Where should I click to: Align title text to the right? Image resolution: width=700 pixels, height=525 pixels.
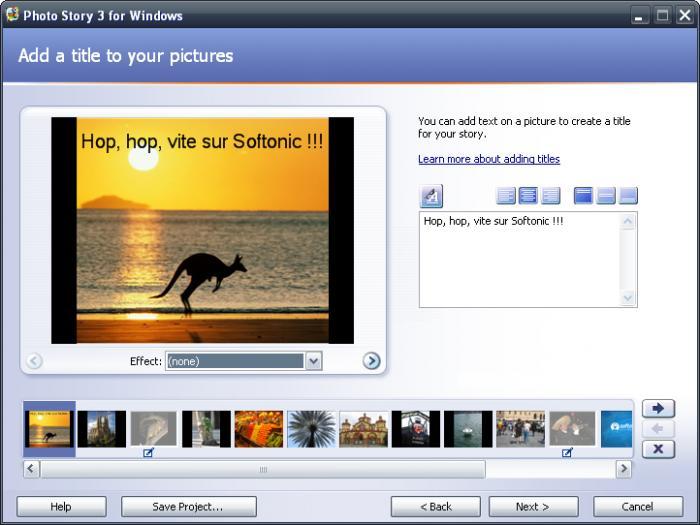(550, 196)
